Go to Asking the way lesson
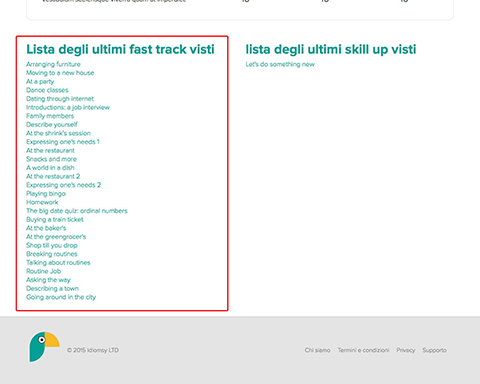Screen dimensions: 480x384 pyautogui.click(x=48, y=280)
